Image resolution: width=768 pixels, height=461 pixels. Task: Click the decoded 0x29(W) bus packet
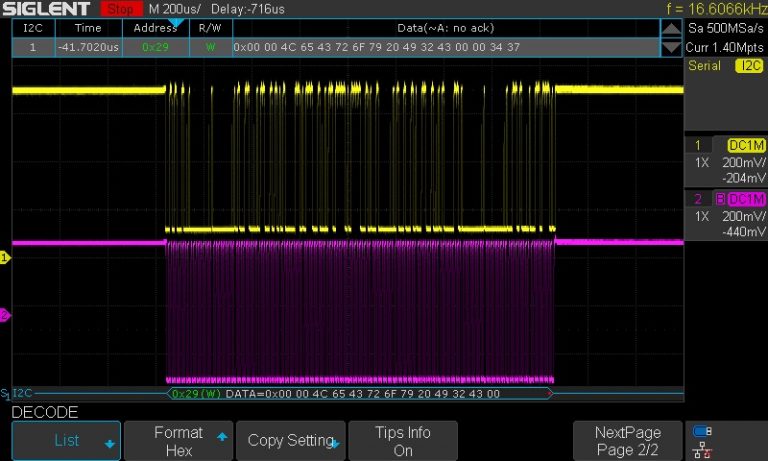[196, 394]
